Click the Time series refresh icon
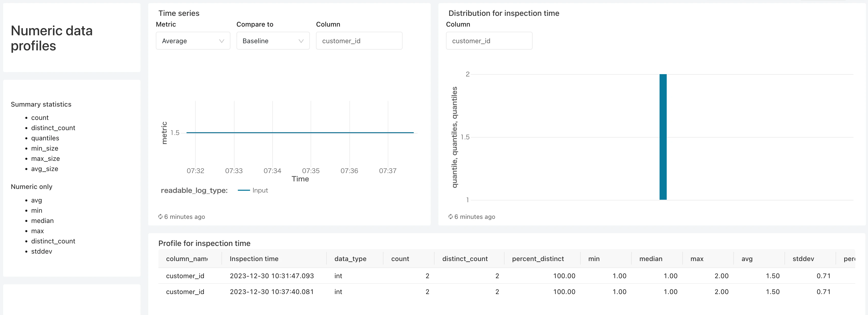868x315 pixels. tap(160, 217)
